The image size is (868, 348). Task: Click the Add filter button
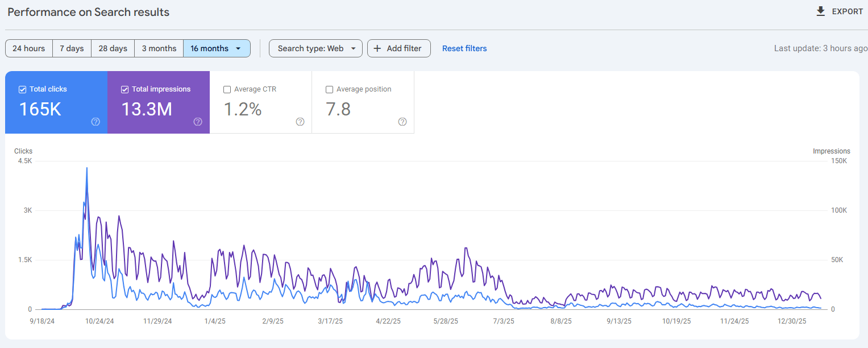(398, 48)
